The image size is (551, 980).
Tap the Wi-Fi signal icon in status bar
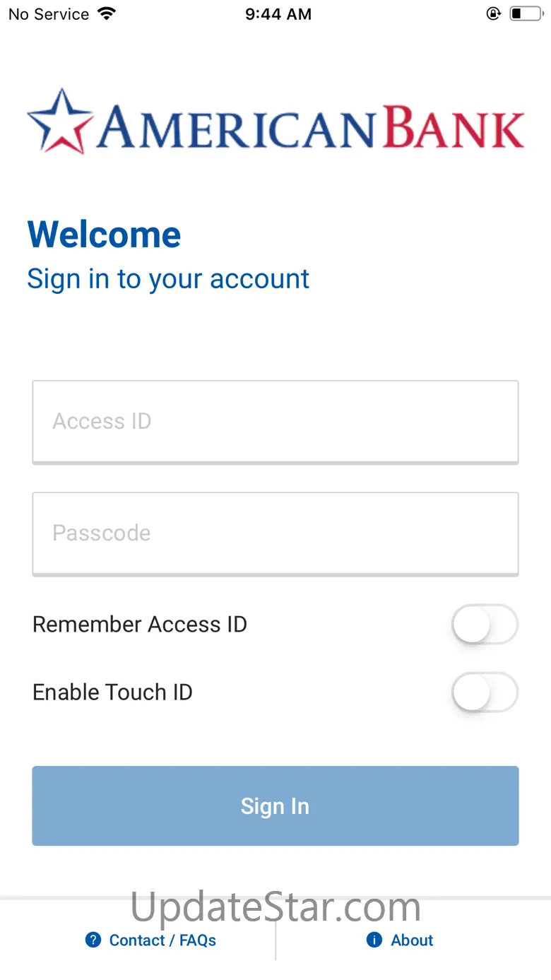(x=107, y=13)
